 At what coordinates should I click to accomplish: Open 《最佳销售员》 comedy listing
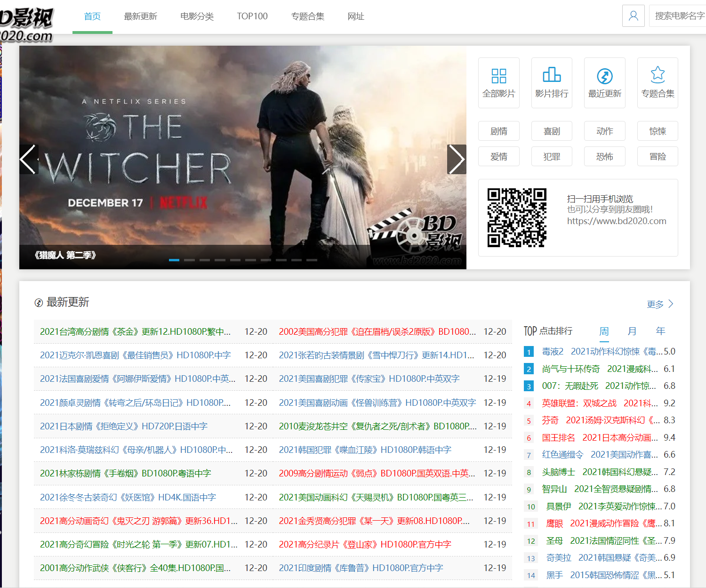pyautogui.click(x=135, y=355)
